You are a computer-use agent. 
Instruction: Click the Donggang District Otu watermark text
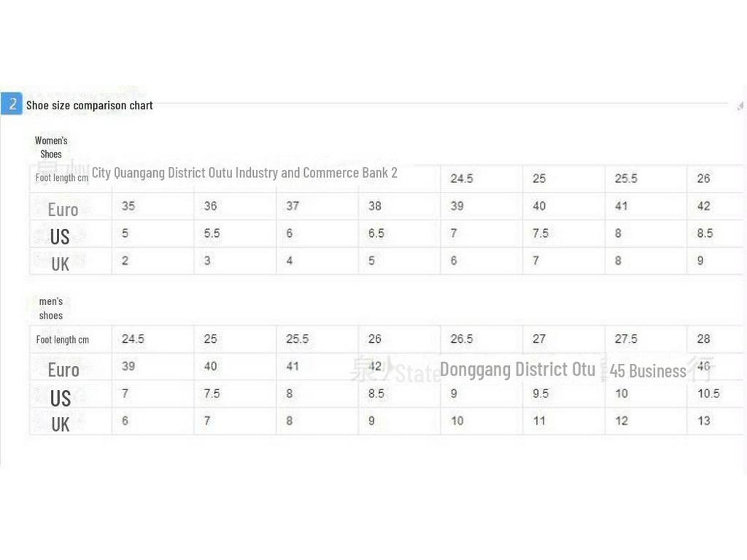point(517,370)
